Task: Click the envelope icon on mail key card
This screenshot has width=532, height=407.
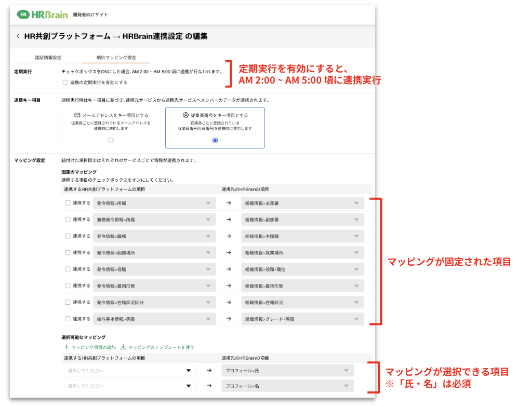Action: pos(77,115)
